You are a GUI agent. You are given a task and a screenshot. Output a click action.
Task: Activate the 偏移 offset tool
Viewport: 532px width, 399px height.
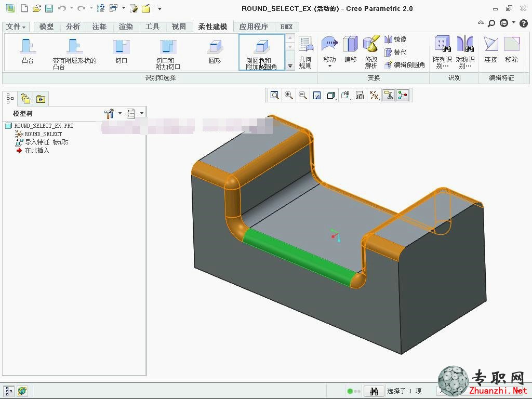[x=350, y=49]
